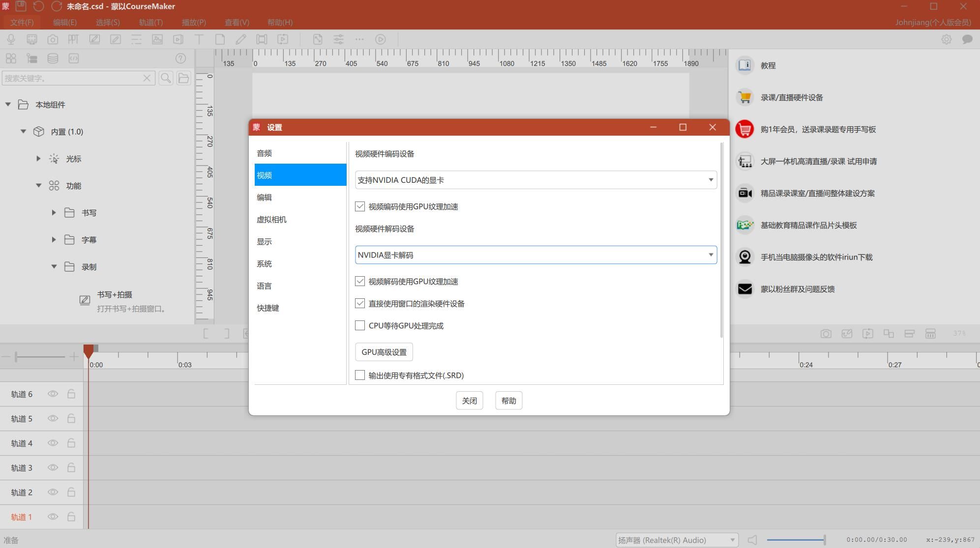Click the camera screenshot toolbar icon
Viewport: 980px width, 548px height.
tap(53, 39)
